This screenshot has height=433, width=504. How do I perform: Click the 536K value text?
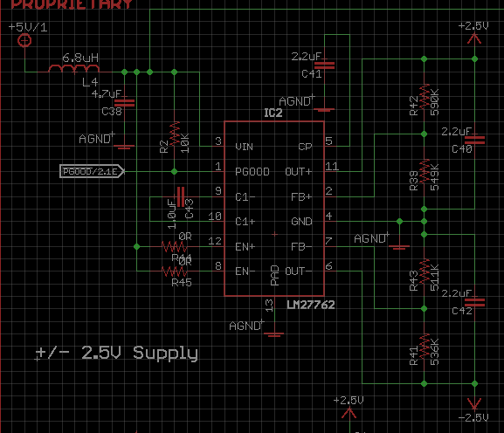(x=435, y=352)
